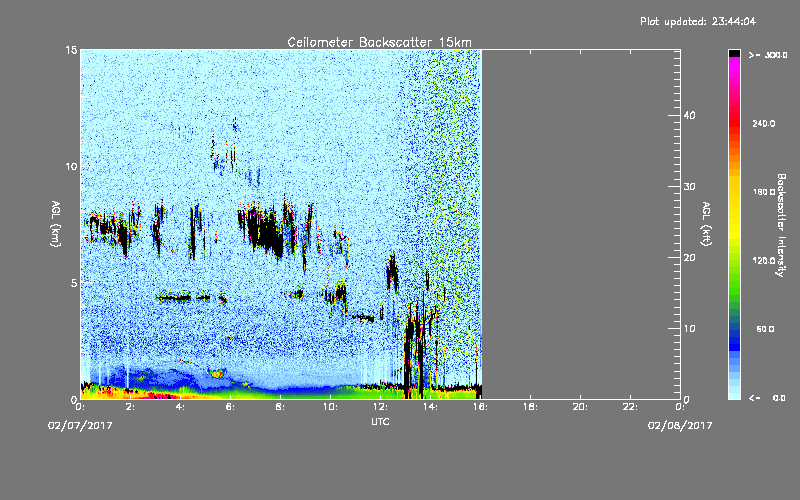Viewport: 800px width, 500px height.
Task: Click the '8:' hour tick label
Action: [x=281, y=407]
